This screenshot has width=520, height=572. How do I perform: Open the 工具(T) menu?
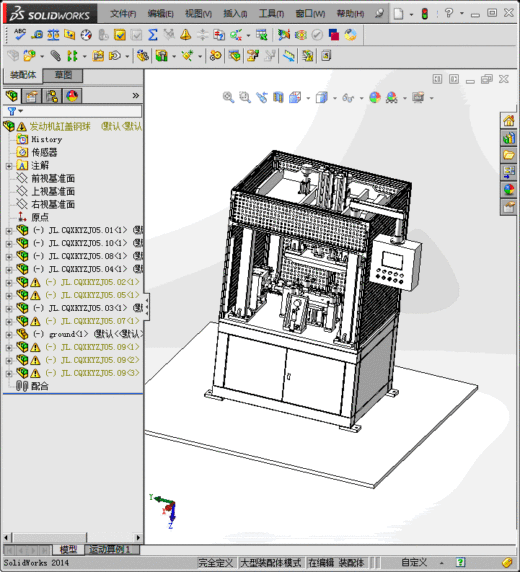click(271, 14)
